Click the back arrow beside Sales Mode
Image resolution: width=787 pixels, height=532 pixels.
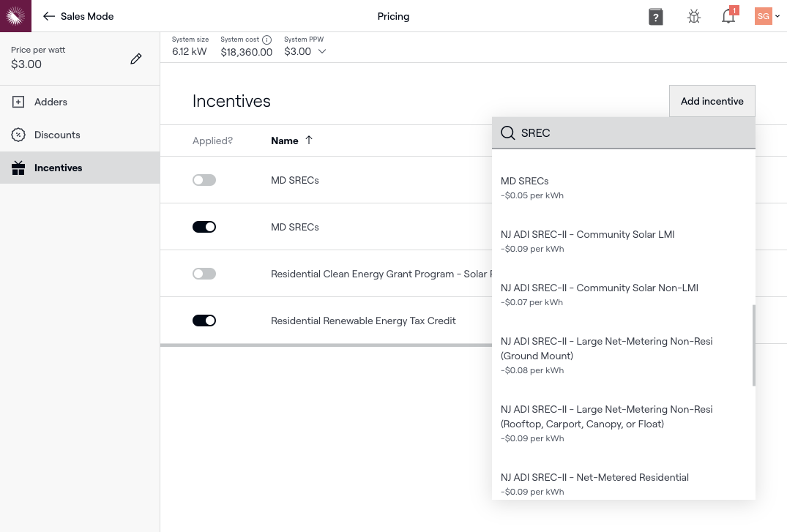click(49, 16)
